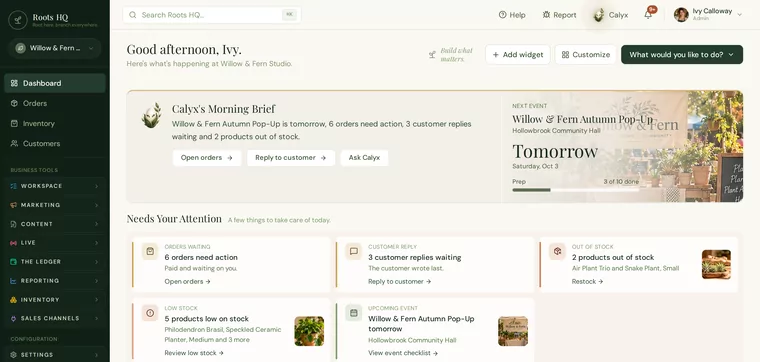Click the Prep progress bar

pyautogui.click(x=575, y=190)
